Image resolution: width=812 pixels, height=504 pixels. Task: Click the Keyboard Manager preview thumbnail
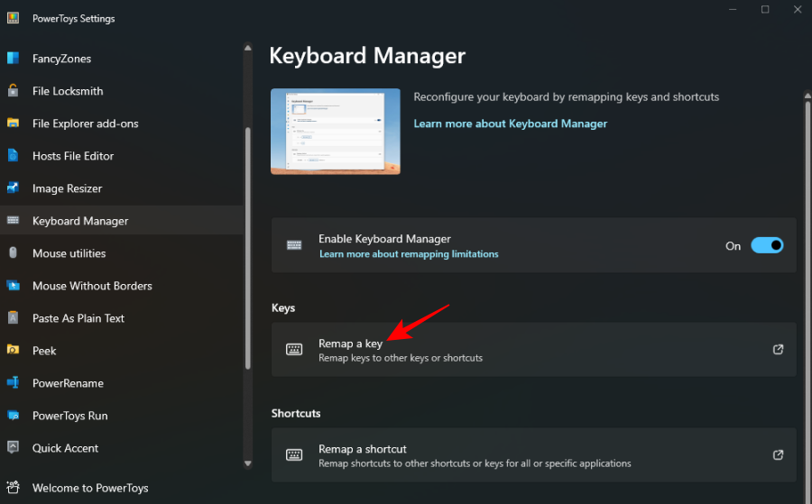pyautogui.click(x=336, y=132)
